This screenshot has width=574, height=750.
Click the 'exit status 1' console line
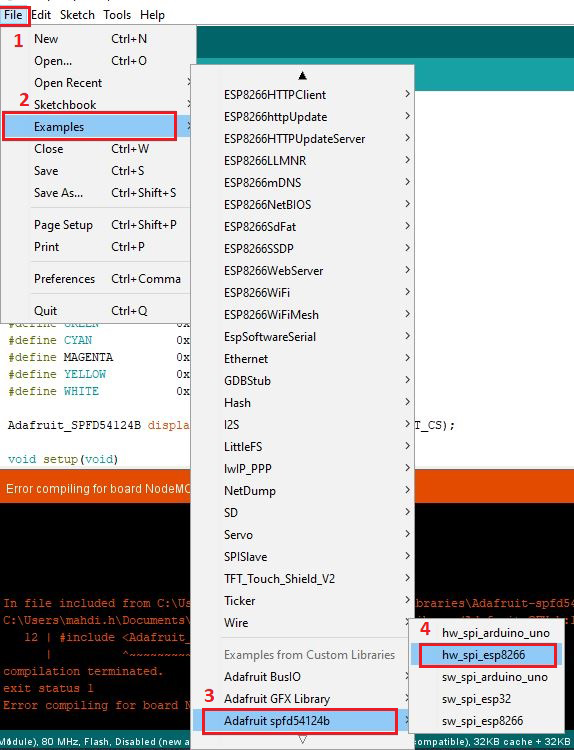[48, 688]
